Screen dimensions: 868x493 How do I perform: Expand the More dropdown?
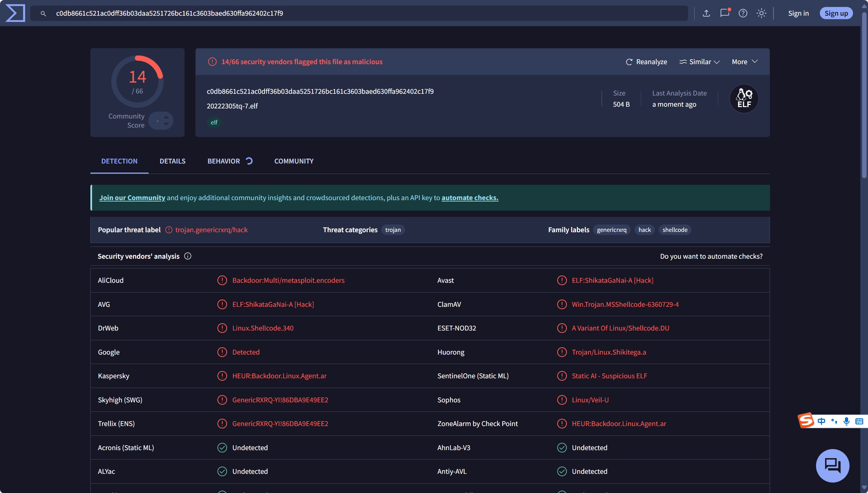[x=745, y=62]
